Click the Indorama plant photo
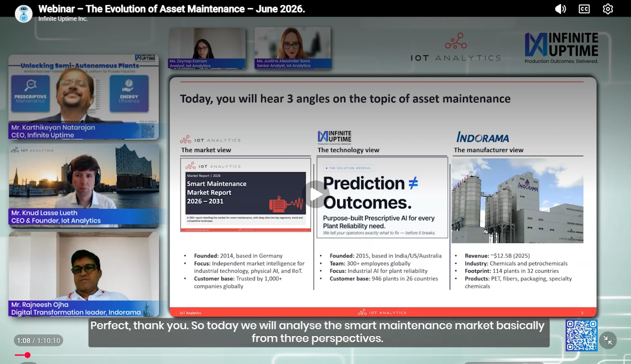This screenshot has width=631, height=364. tap(517, 201)
